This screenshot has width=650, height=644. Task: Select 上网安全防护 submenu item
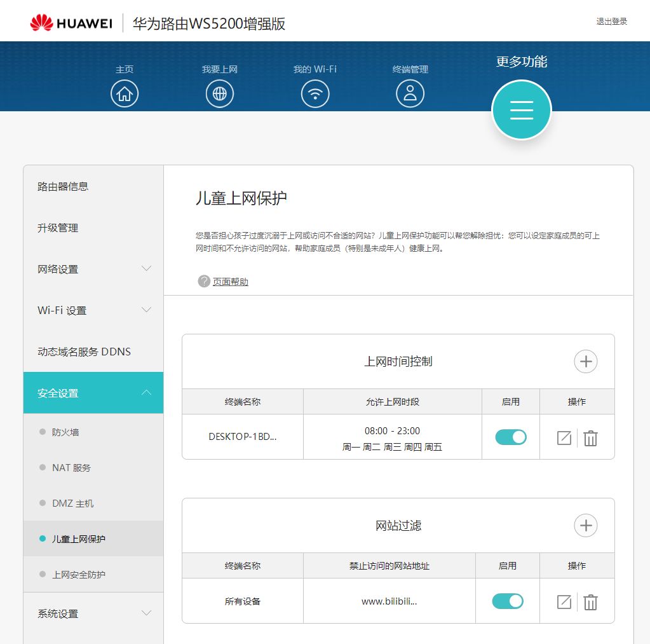click(x=93, y=574)
